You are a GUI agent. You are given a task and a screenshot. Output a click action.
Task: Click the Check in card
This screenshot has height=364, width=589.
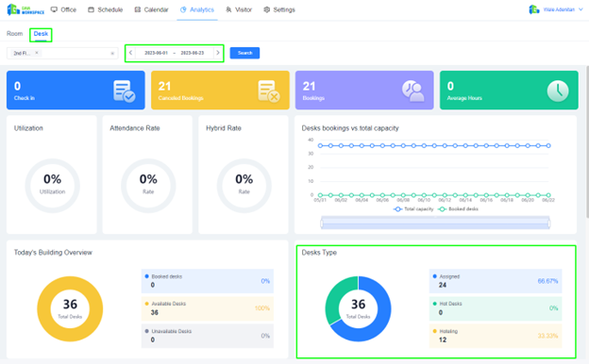point(76,91)
